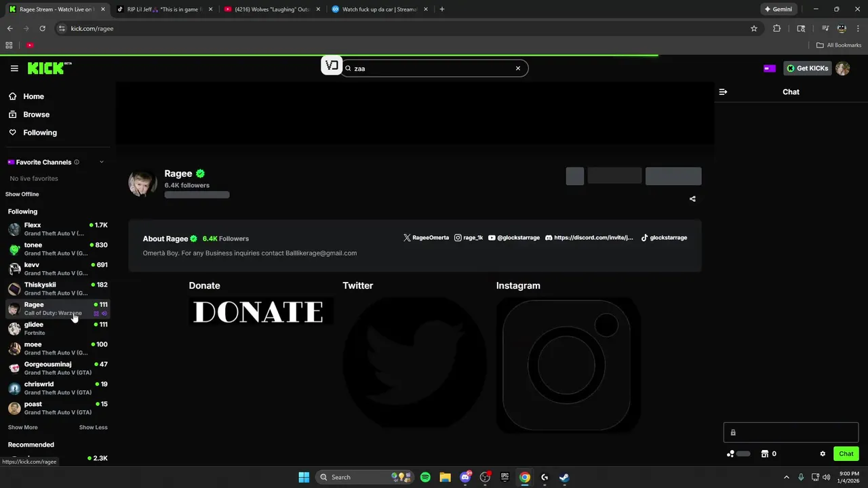Clear the search box text
The height and width of the screenshot is (488, 868).
[518, 68]
